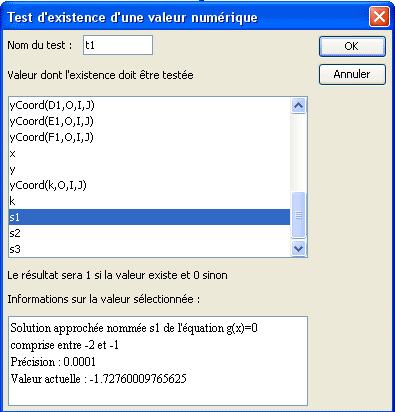
Task: Select the s2 solution entry
Action: coord(149,233)
